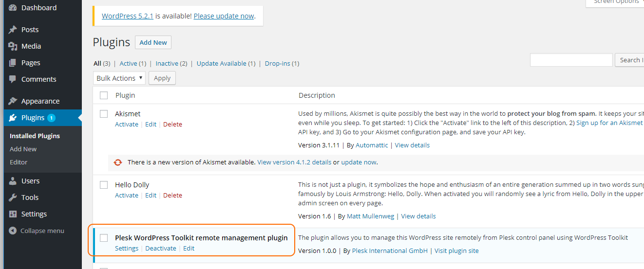
Task: Click the Users person icon
Action: pos(13,181)
